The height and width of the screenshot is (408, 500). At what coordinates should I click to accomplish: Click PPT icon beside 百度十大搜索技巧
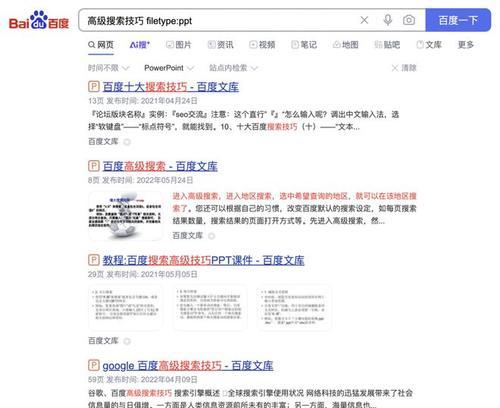point(94,87)
